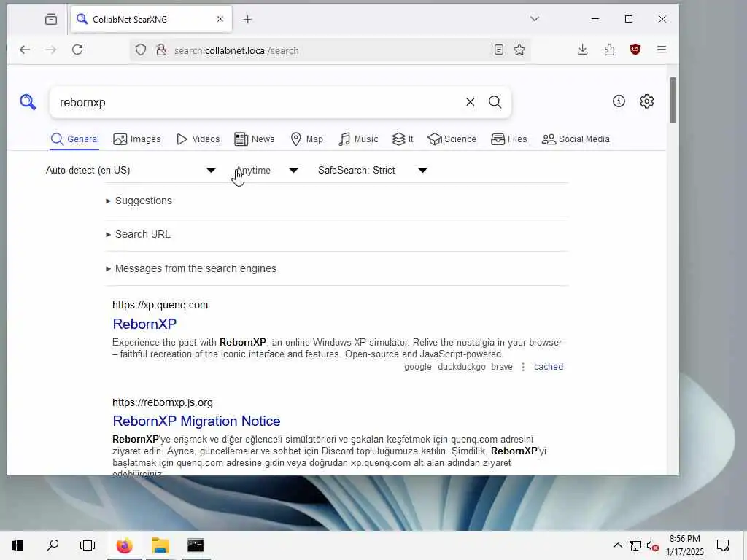Bookmark this page with star
This screenshot has width=747, height=560.
(x=519, y=50)
